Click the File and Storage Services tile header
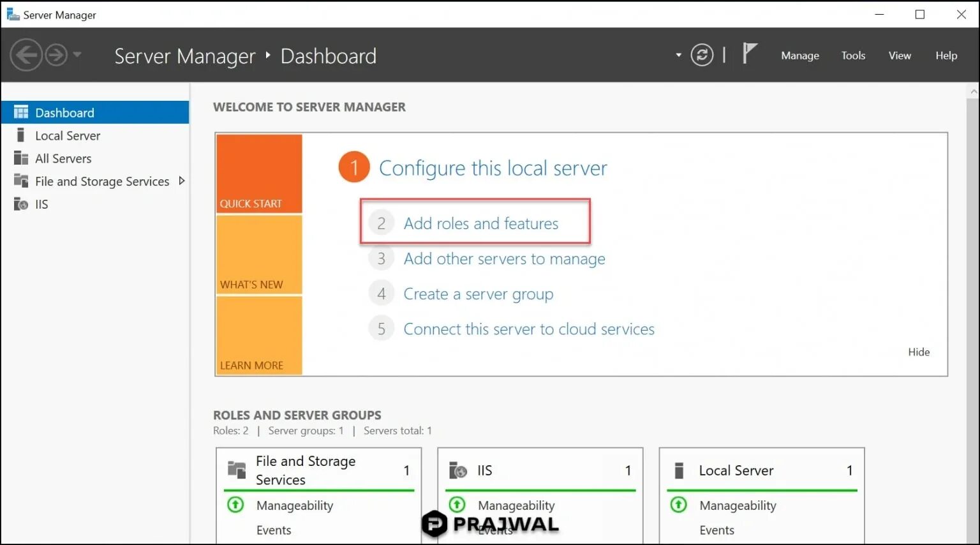Image resolution: width=980 pixels, height=545 pixels. click(x=319, y=470)
